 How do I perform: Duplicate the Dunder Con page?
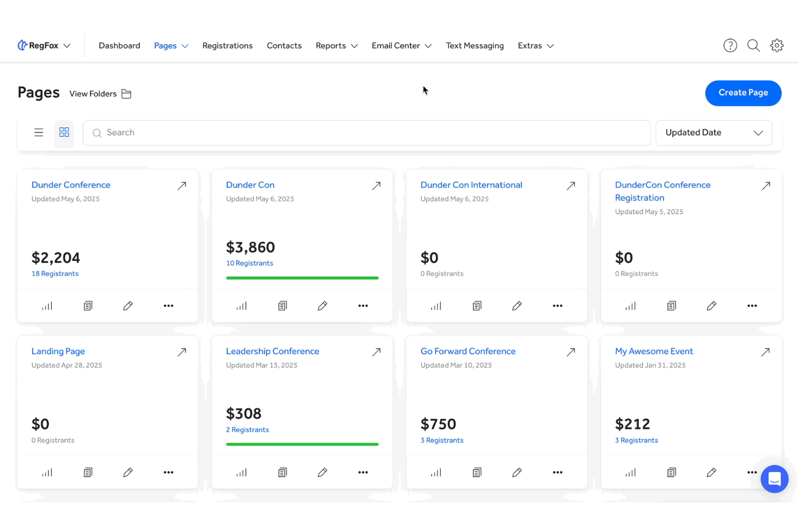tap(283, 306)
